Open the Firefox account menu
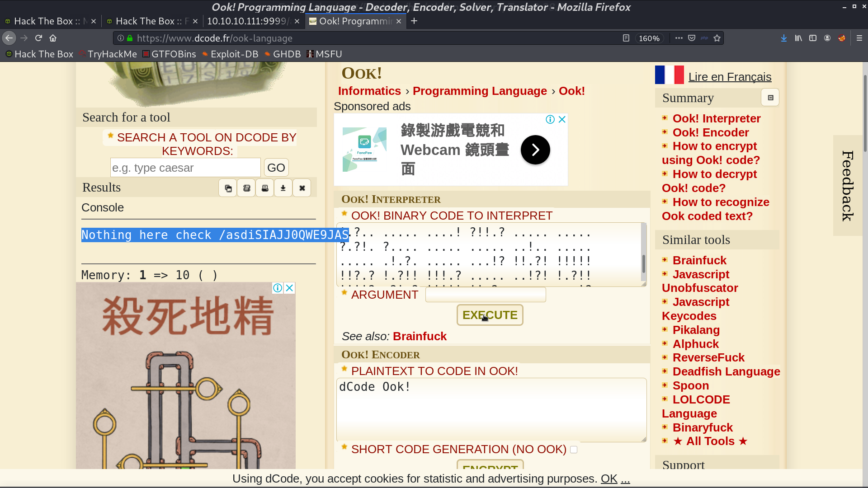The image size is (868, 488). [827, 38]
